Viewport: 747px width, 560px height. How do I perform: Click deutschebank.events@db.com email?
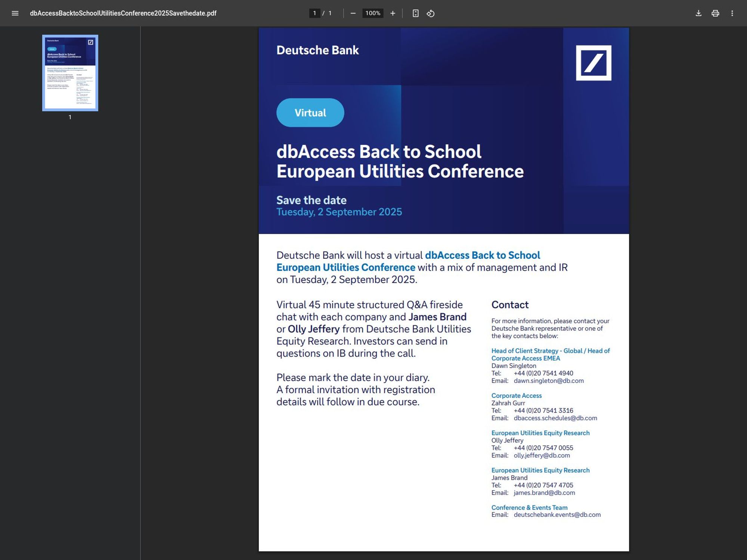click(557, 515)
